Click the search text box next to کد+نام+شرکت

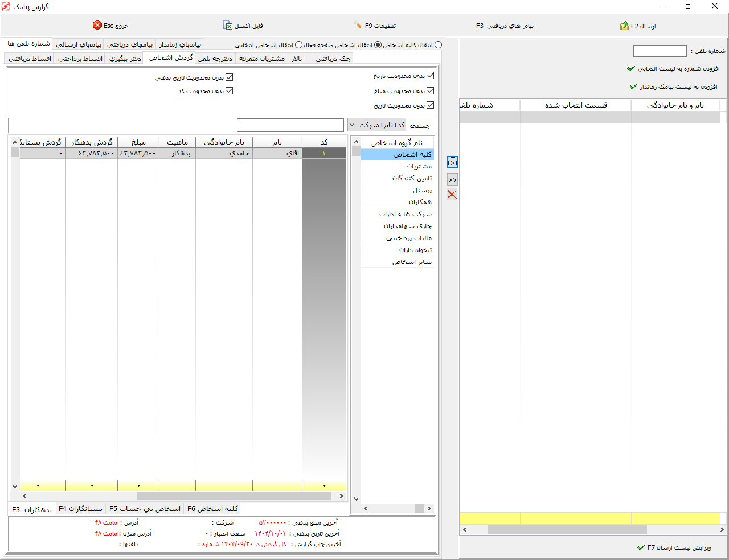[x=290, y=125]
